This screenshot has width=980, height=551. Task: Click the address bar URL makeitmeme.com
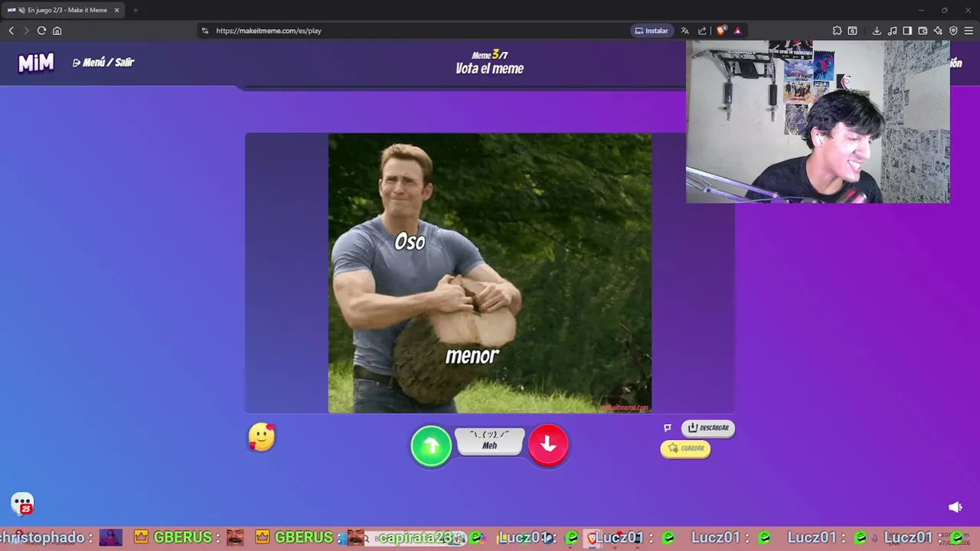(x=269, y=31)
